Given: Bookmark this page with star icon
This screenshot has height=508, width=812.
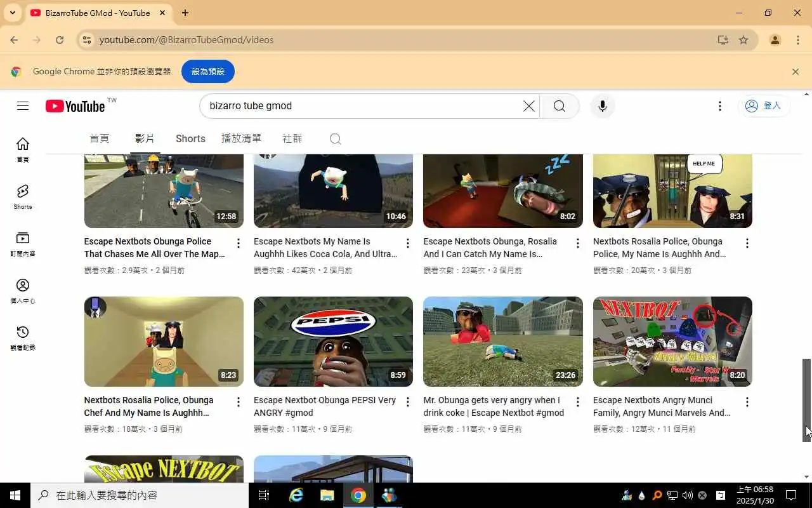Looking at the screenshot, I should point(743,40).
